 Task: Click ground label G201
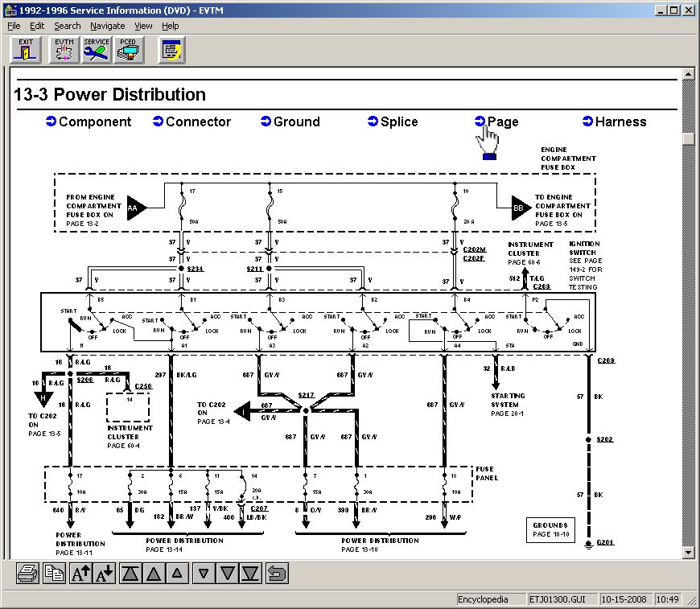coord(605,542)
